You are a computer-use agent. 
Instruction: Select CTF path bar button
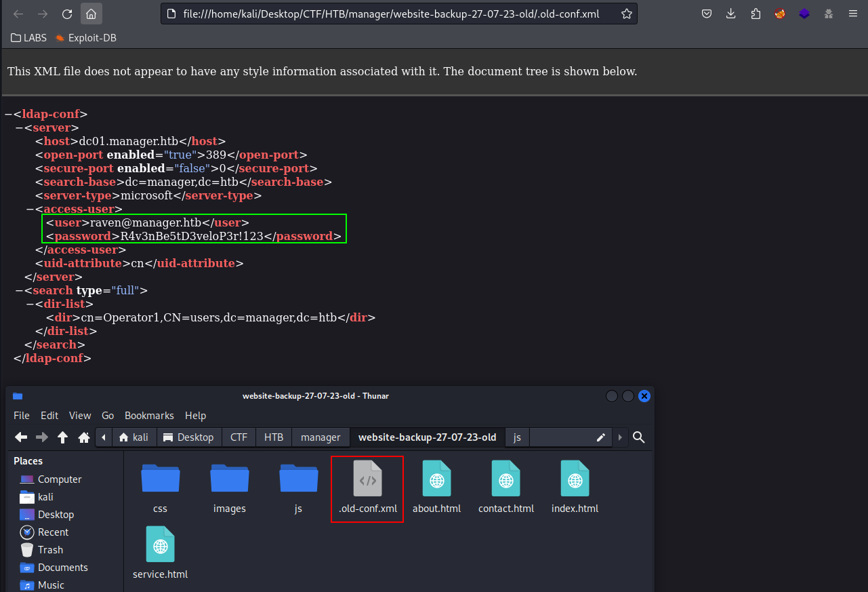[239, 437]
